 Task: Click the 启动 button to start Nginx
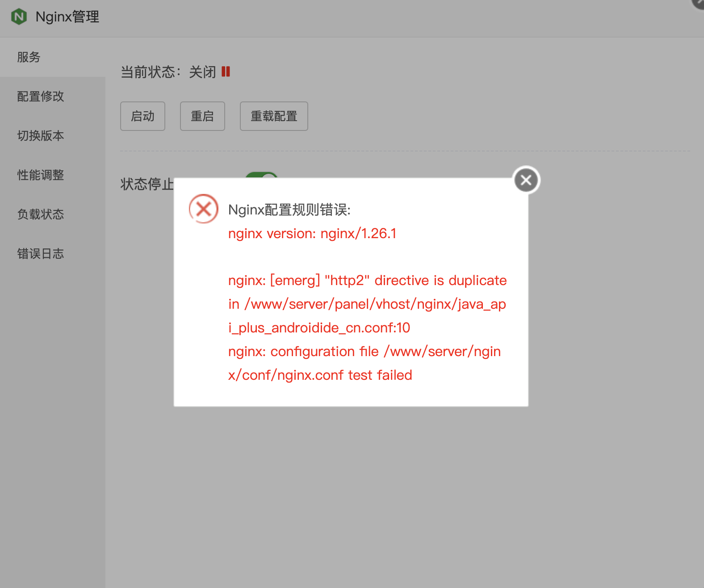142,116
